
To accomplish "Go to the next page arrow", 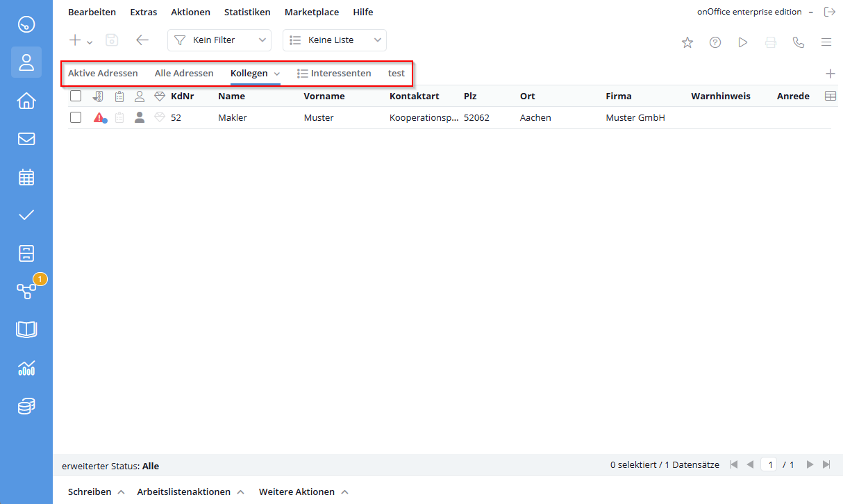I will (x=810, y=464).
